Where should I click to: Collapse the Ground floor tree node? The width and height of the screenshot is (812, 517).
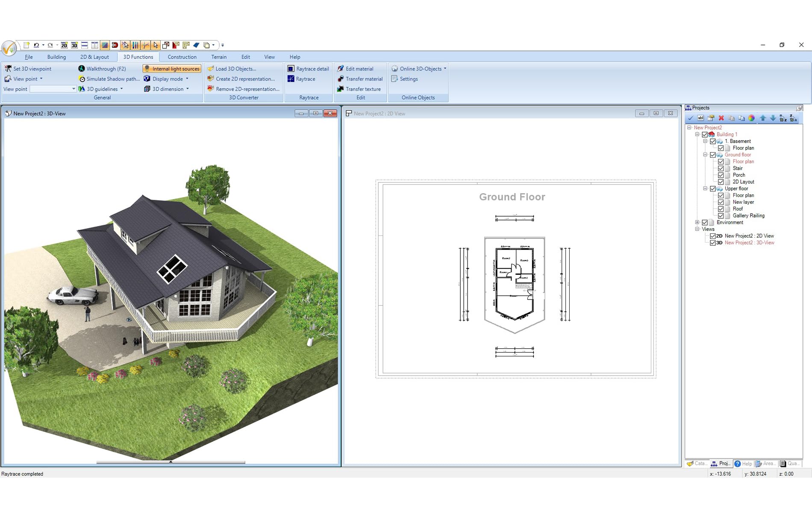(705, 155)
